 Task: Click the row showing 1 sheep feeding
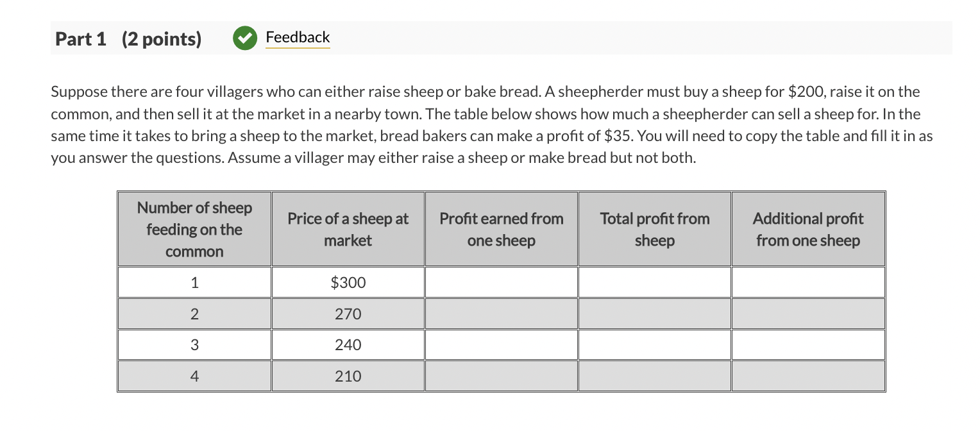[194, 282]
